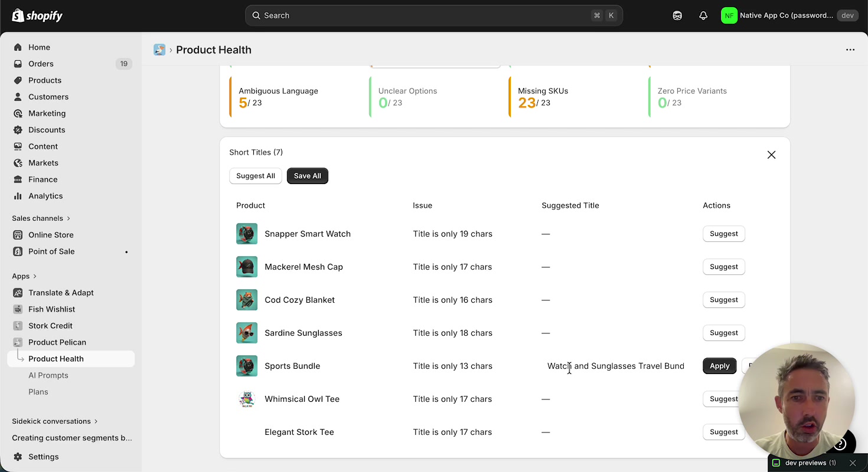Open the Home section from the sidebar
This screenshot has width=868, height=472.
(x=39, y=47)
